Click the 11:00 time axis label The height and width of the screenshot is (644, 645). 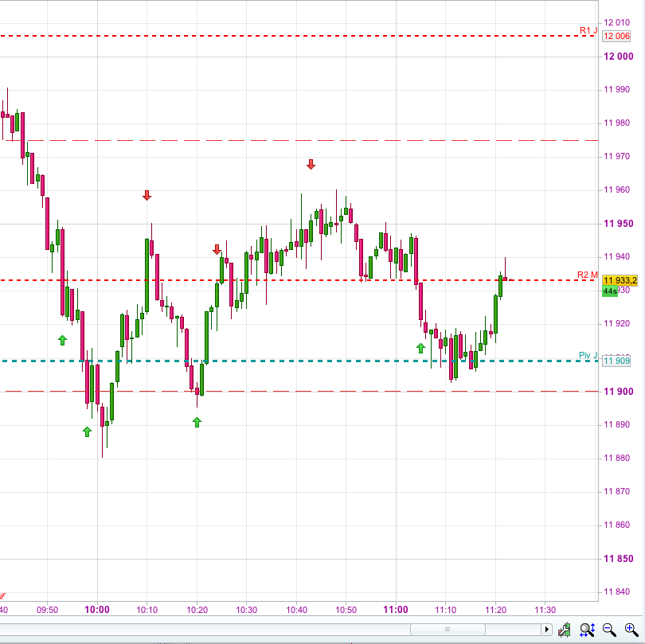(x=396, y=610)
